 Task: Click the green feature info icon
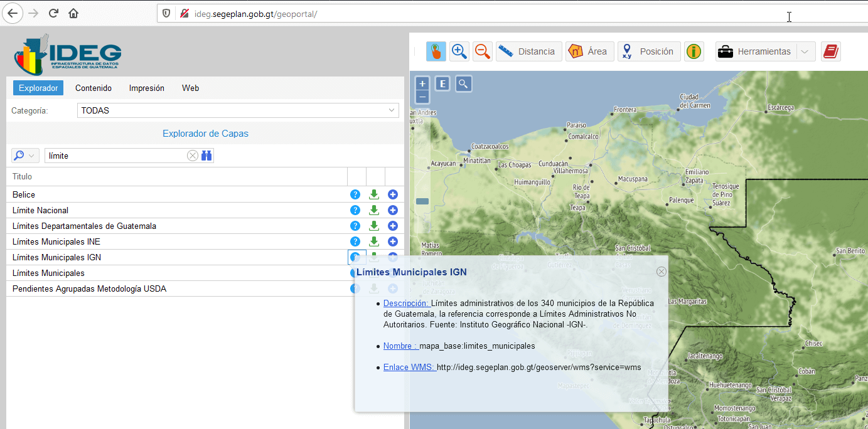[x=694, y=51]
